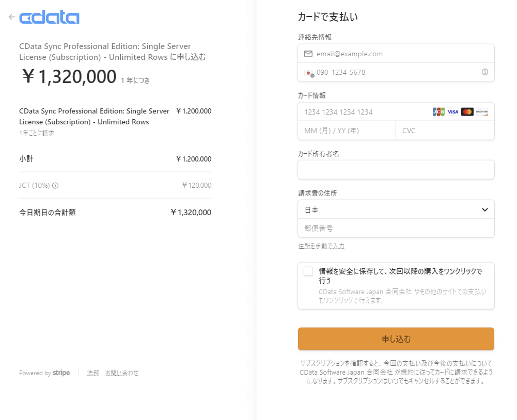
Task: Click the JCB card brand icon
Action: 438,112
